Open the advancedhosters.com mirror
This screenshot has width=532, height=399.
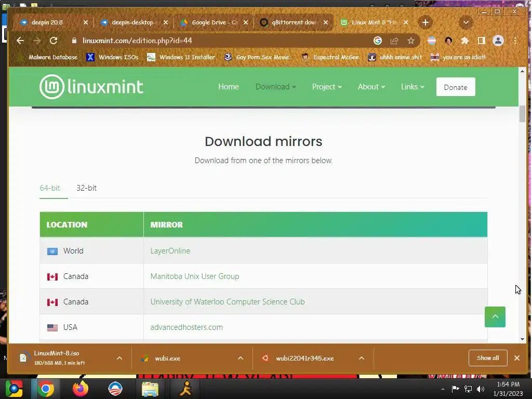pyautogui.click(x=187, y=327)
